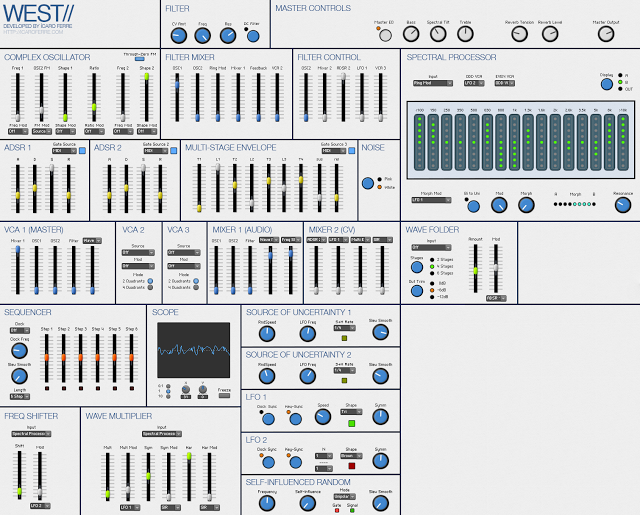The image size is (640, 515).
Task: Open the VCA 2 Source dropdown
Action: pos(138,253)
